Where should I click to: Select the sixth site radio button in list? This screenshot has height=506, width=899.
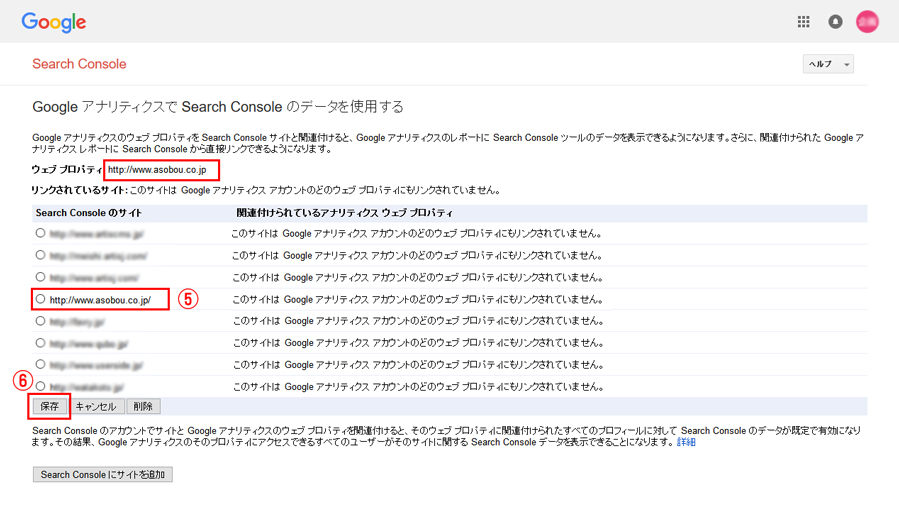click(40, 343)
